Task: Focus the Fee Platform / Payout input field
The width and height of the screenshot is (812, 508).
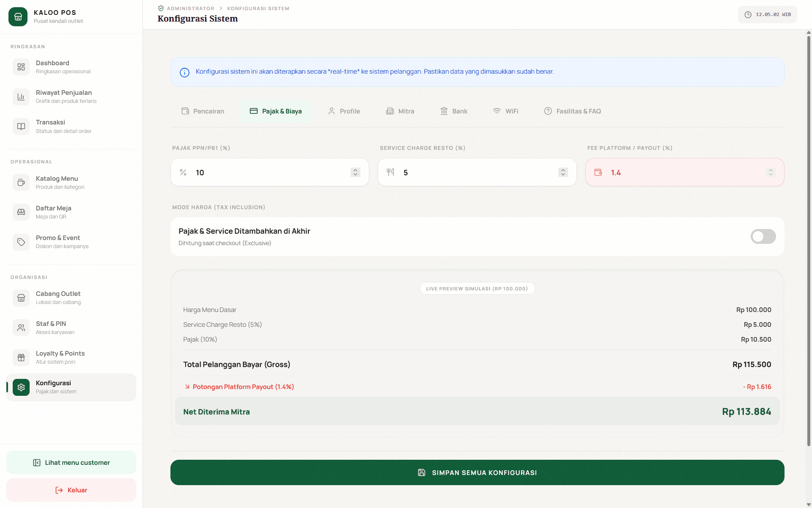Action: [x=685, y=172]
